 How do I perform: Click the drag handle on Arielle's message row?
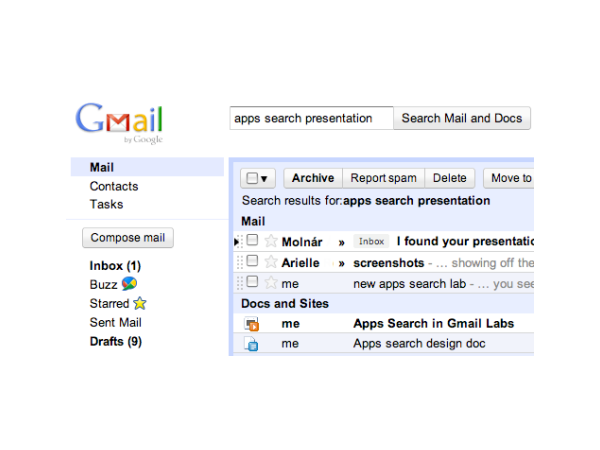(240, 262)
